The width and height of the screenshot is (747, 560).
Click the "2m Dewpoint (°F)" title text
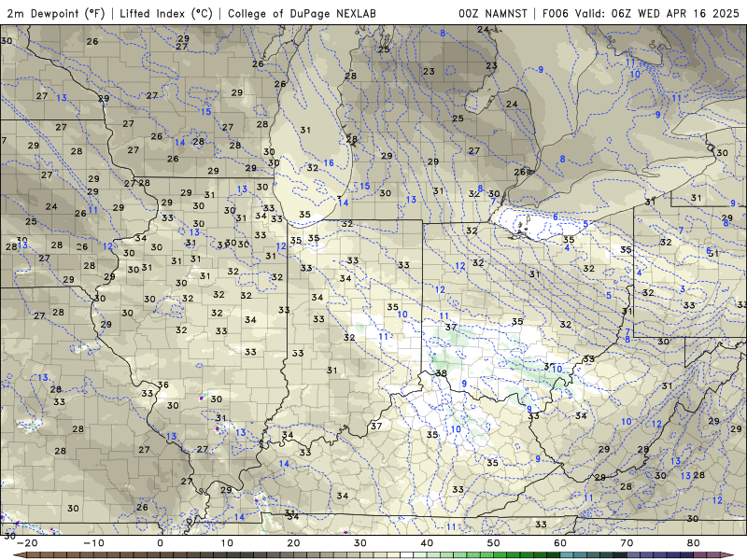tap(56, 13)
